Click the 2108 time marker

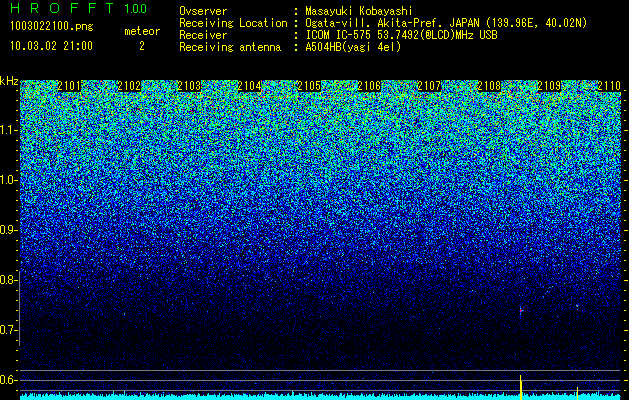click(489, 86)
